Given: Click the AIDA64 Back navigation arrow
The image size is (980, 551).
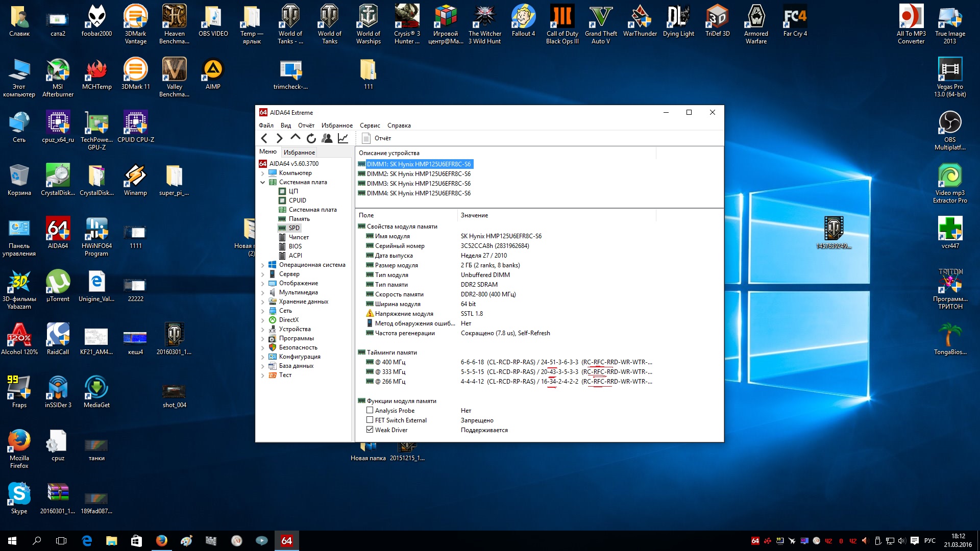Looking at the screenshot, I should pos(264,138).
